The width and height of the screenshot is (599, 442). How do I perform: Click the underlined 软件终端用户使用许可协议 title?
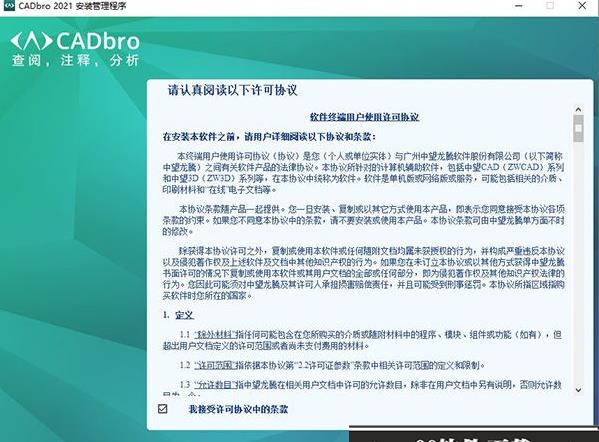(364, 117)
